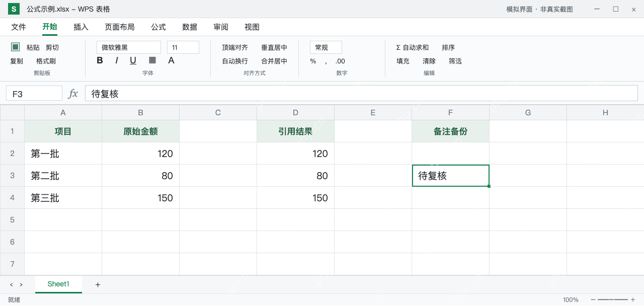The width and height of the screenshot is (644, 306).
Task: Click the fx insert function icon
Action: click(x=73, y=94)
